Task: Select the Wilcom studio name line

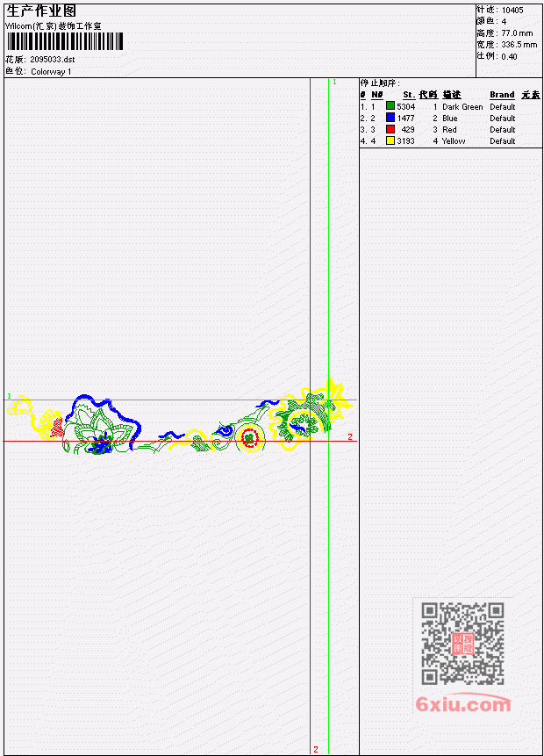Action: [x=53, y=26]
